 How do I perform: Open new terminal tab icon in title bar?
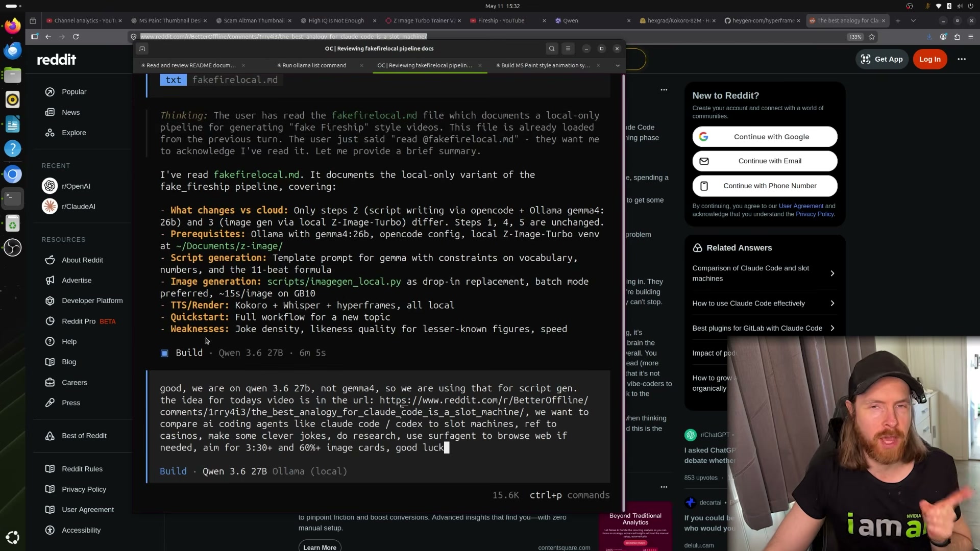pos(142,48)
